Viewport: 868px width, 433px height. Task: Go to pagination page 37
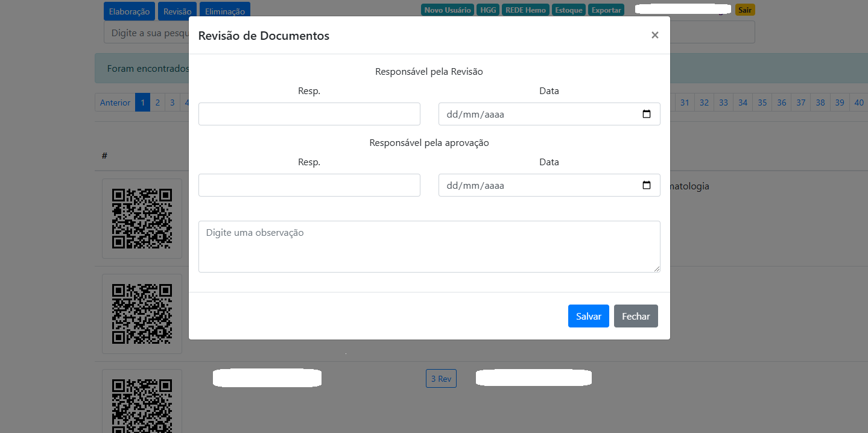click(800, 103)
